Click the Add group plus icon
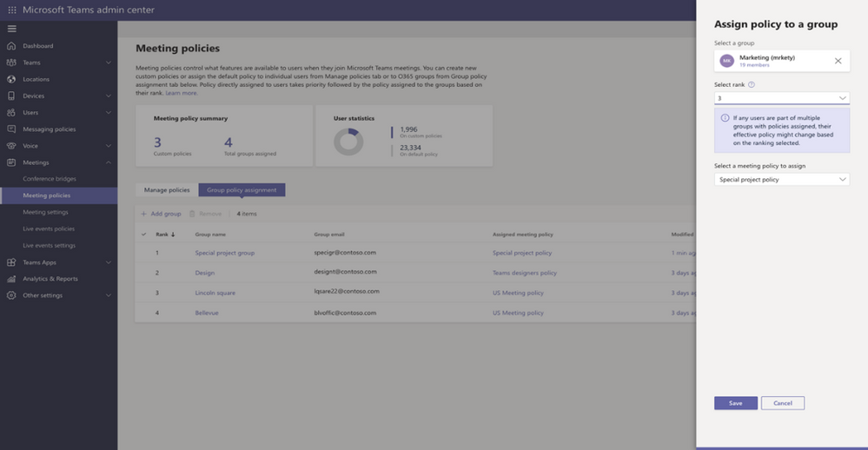The width and height of the screenshot is (868, 450). [x=144, y=214]
